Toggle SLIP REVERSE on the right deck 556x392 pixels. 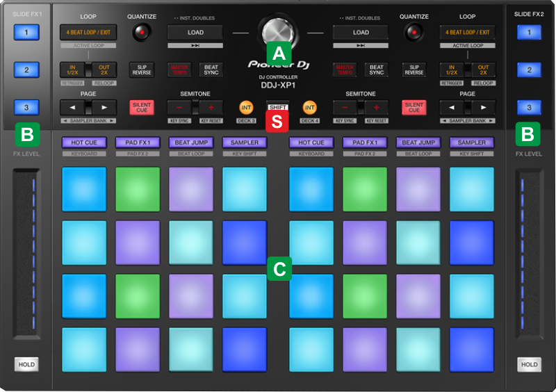pyautogui.click(x=414, y=70)
